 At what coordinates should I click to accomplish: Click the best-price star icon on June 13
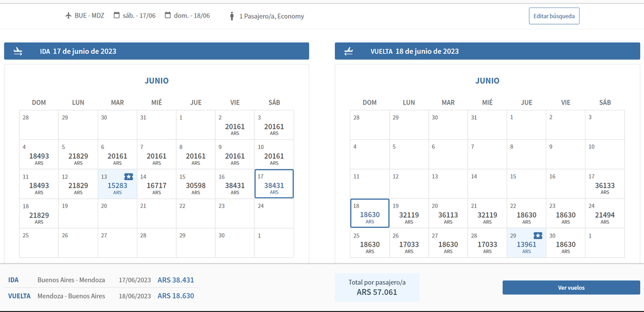128,176
